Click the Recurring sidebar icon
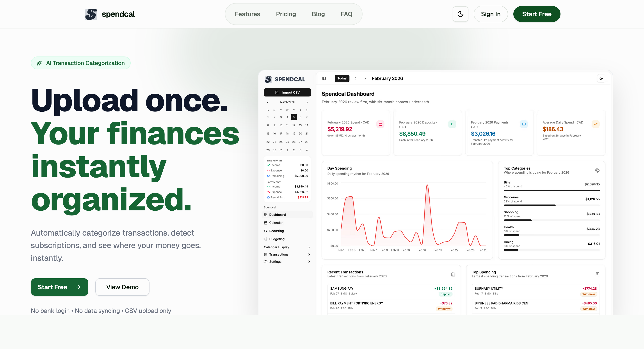644x349 pixels. (x=265, y=231)
